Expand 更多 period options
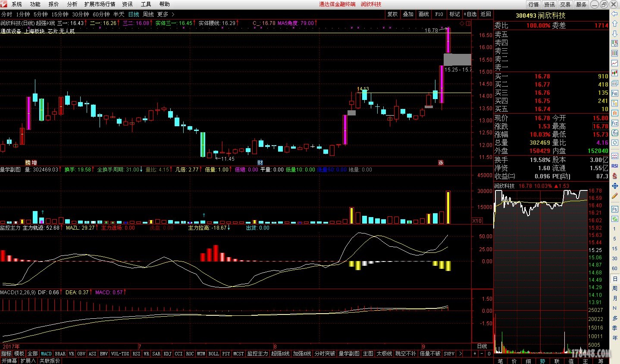 (x=166, y=14)
